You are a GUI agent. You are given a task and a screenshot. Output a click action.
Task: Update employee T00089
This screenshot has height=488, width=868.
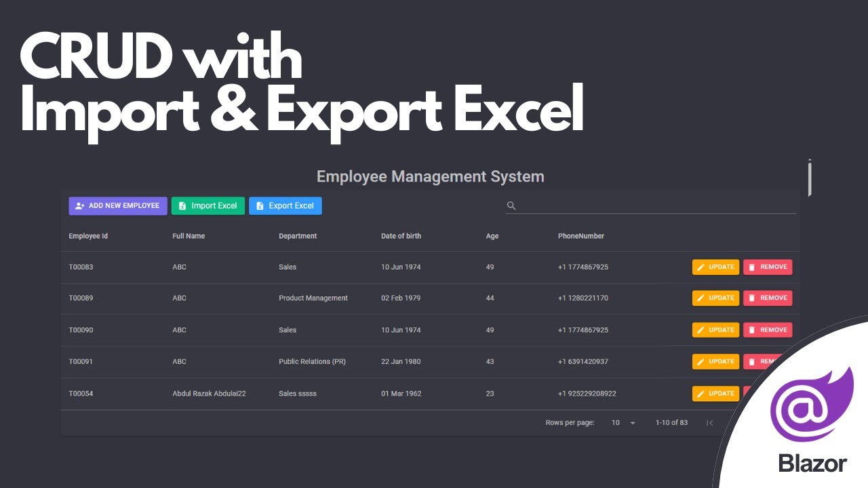point(715,298)
